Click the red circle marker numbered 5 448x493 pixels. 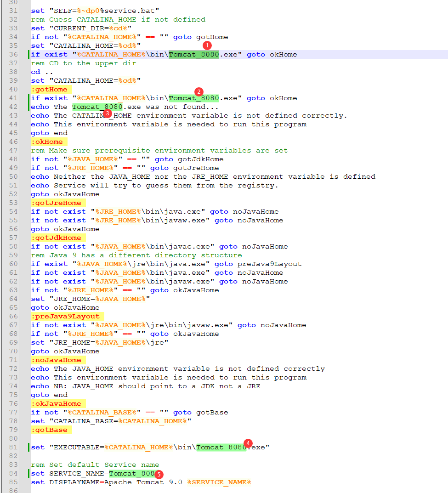click(x=159, y=474)
